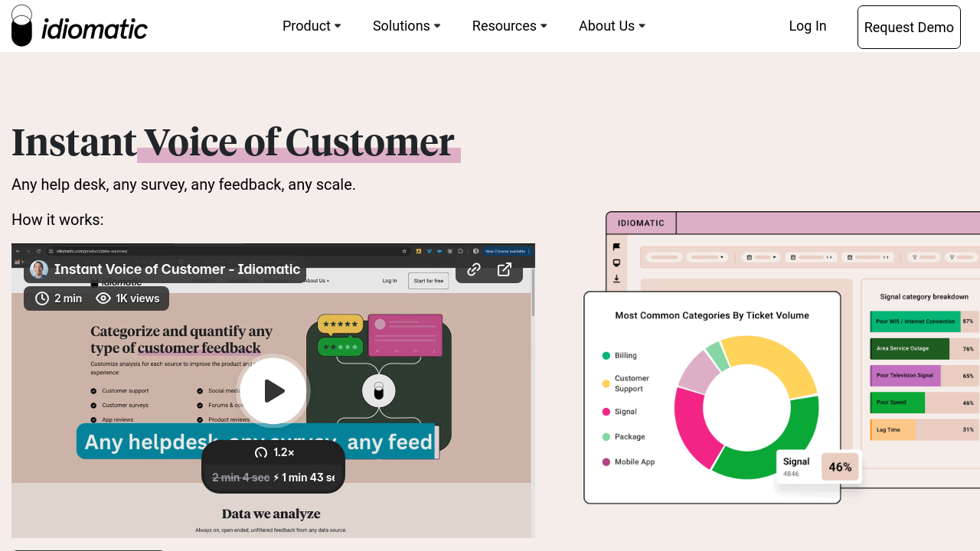The image size is (980, 551).
Task: Click the monitor icon in the dashboard sidebar
Action: pyautogui.click(x=616, y=263)
